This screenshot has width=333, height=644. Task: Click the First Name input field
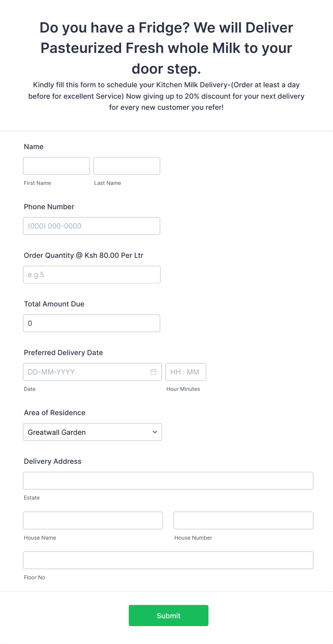tap(56, 166)
